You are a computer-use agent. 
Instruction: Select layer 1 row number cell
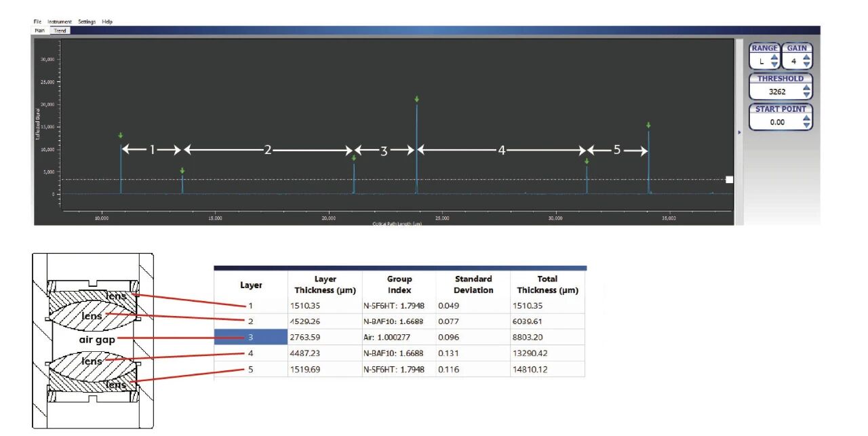click(x=251, y=306)
